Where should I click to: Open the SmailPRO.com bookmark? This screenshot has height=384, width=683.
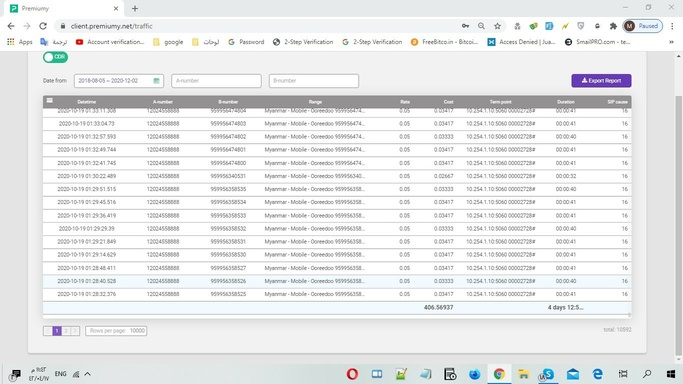[597, 42]
